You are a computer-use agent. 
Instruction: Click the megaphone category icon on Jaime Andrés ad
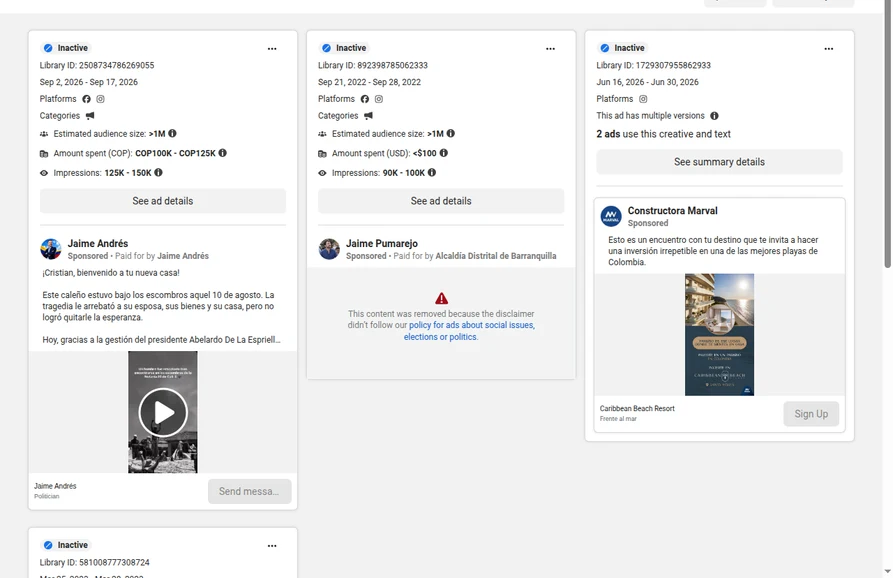[90, 116]
